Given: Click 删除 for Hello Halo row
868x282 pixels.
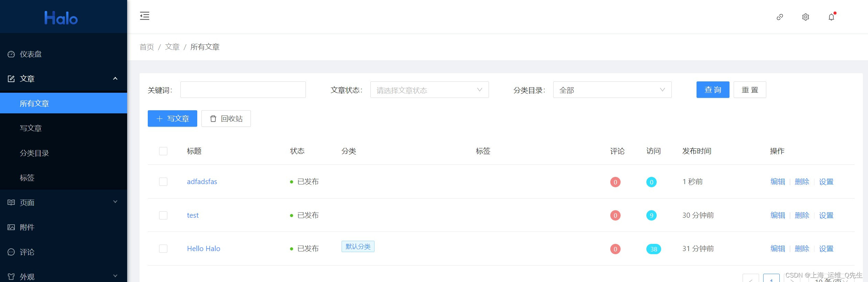Looking at the screenshot, I should pyautogui.click(x=802, y=249).
